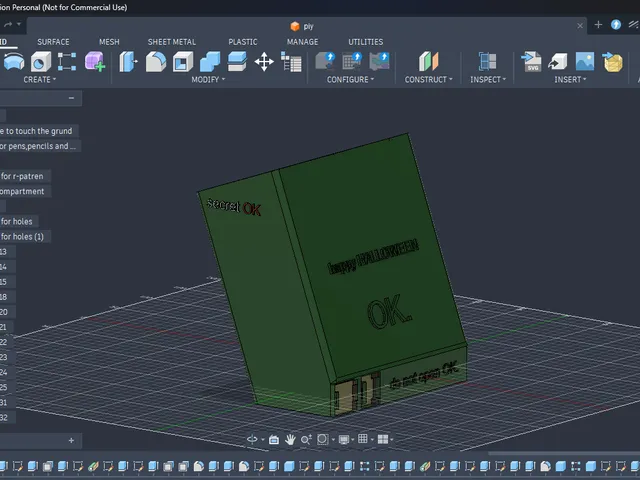
Task: Activate the Zoom magnifier tool
Action: click(x=306, y=440)
